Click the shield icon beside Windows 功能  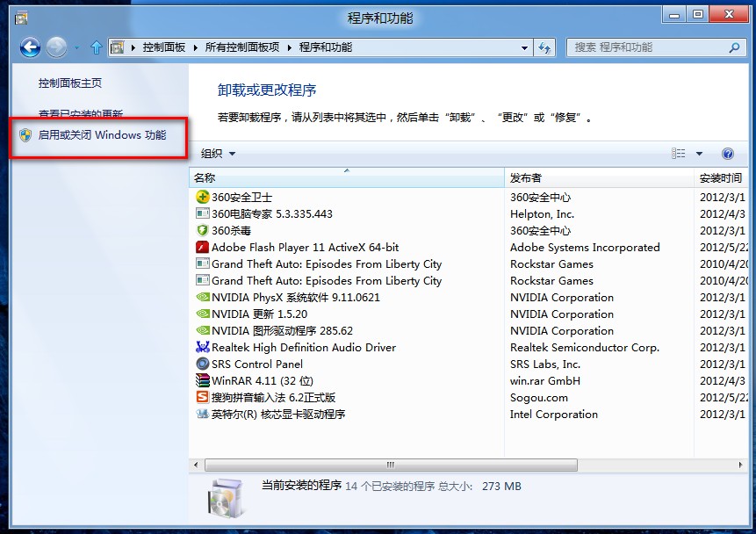point(25,135)
